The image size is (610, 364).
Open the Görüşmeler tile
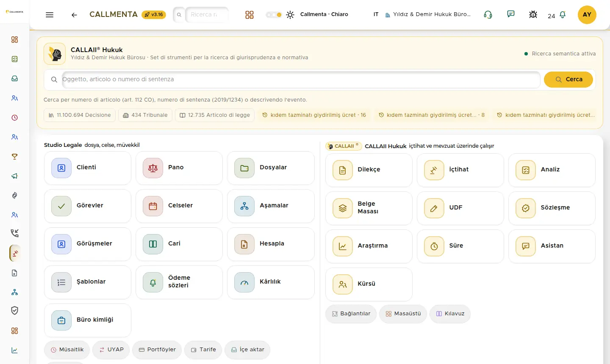88,244
